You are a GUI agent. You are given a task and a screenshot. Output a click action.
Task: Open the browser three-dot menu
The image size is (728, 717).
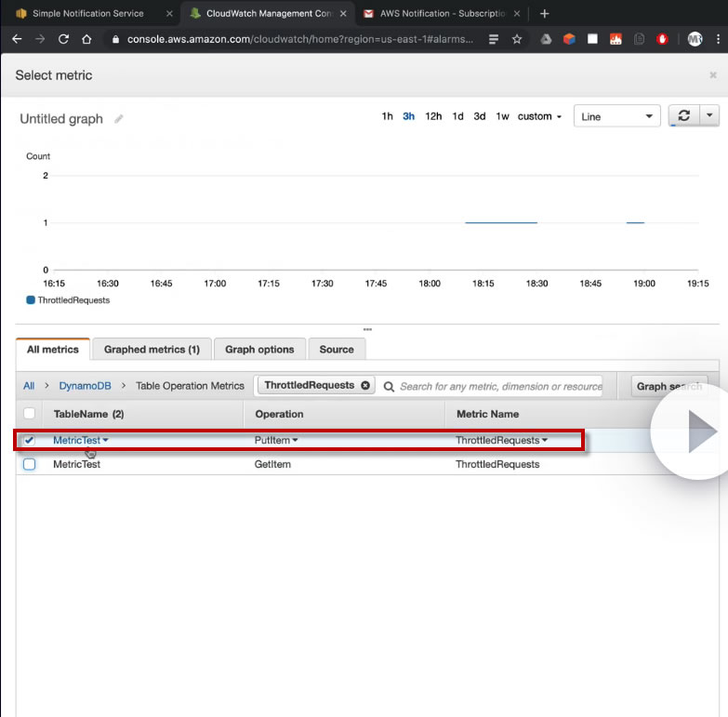pyautogui.click(x=718, y=39)
